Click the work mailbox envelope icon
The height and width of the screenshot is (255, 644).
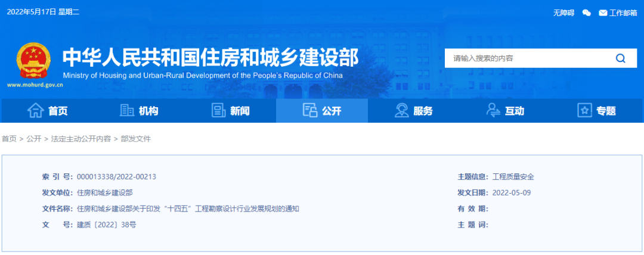[x=603, y=13]
